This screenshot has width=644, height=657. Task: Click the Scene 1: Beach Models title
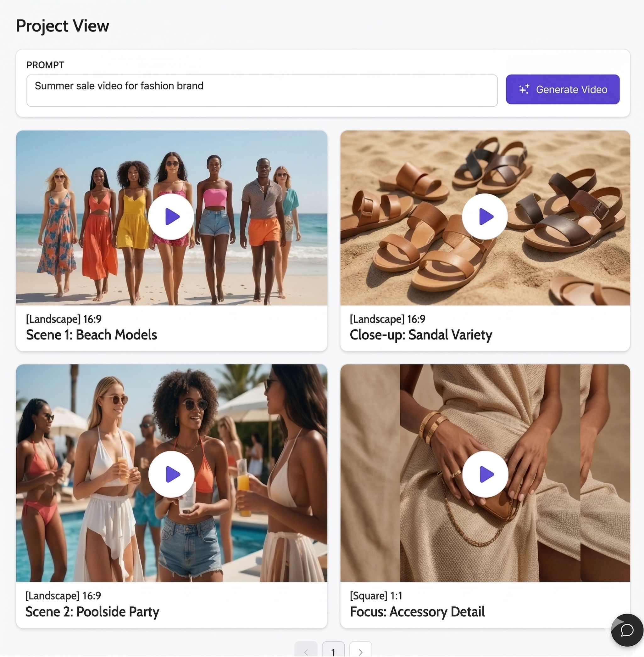(x=91, y=335)
